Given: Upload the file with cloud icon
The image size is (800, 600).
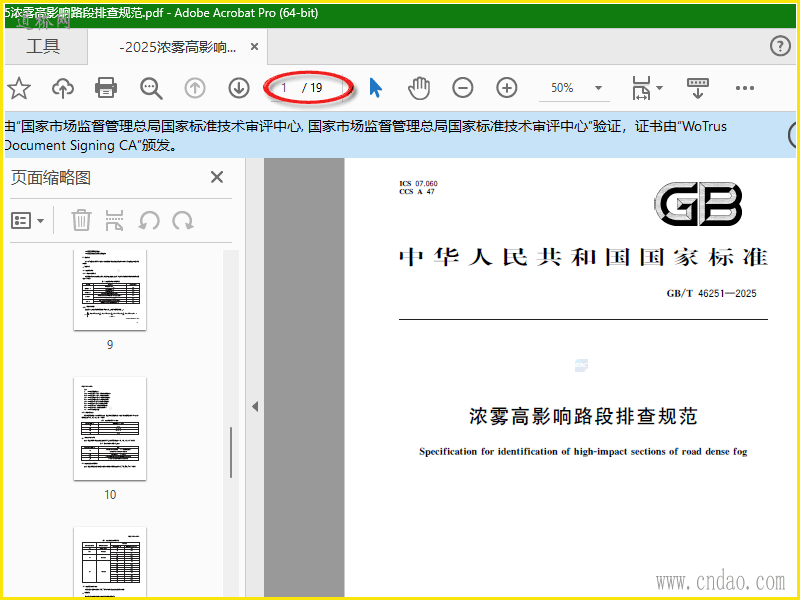Looking at the screenshot, I should click(63, 88).
